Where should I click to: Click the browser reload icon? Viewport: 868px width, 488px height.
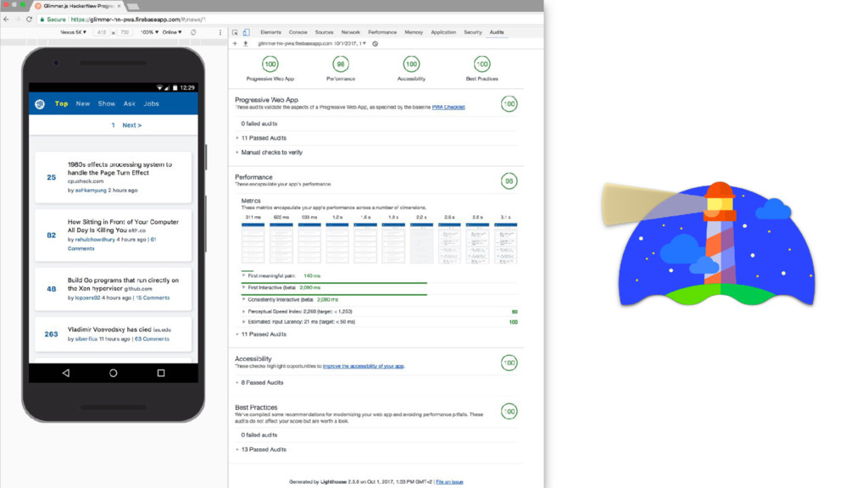[x=29, y=19]
